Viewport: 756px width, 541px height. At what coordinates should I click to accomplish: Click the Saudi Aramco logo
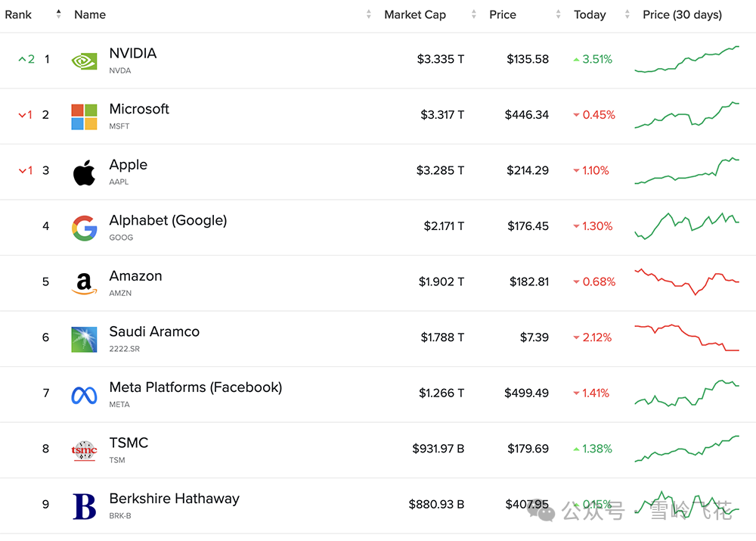(x=84, y=339)
